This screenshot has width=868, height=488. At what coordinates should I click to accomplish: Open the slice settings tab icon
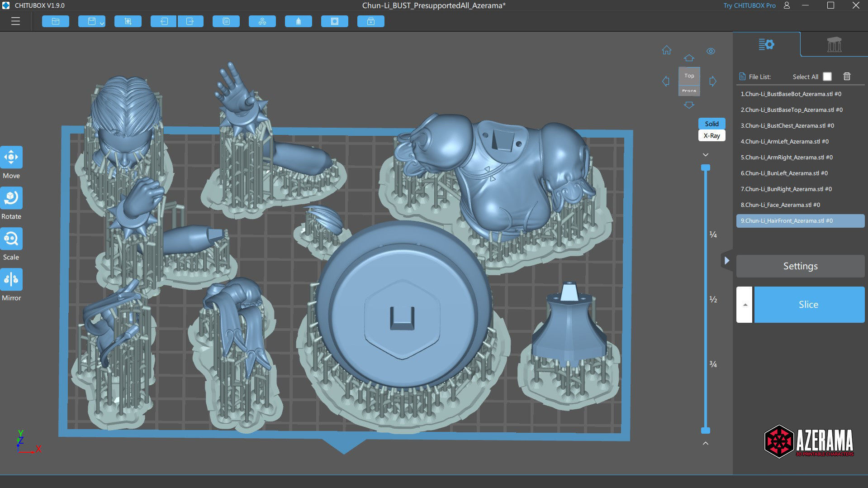(766, 44)
